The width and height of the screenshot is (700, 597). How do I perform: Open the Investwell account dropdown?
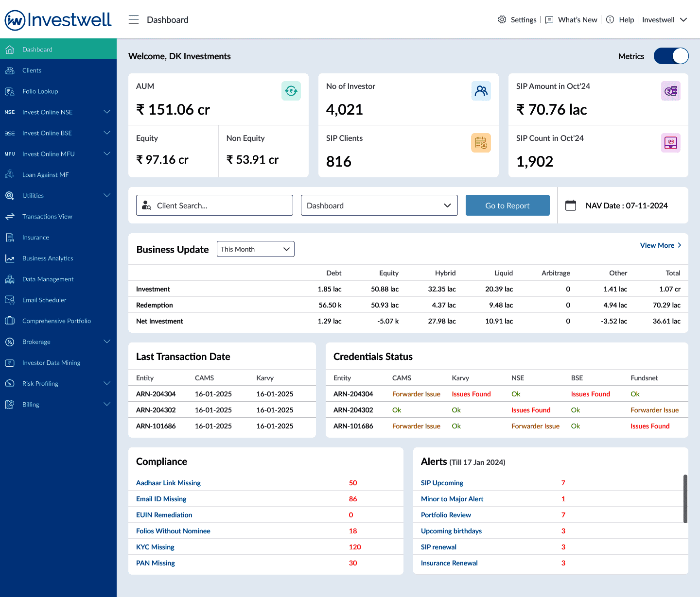click(665, 20)
